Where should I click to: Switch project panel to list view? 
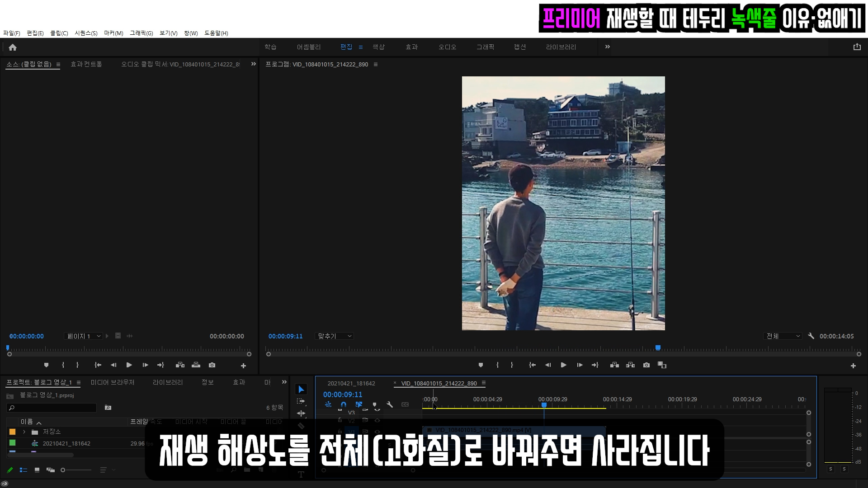[24, 470]
